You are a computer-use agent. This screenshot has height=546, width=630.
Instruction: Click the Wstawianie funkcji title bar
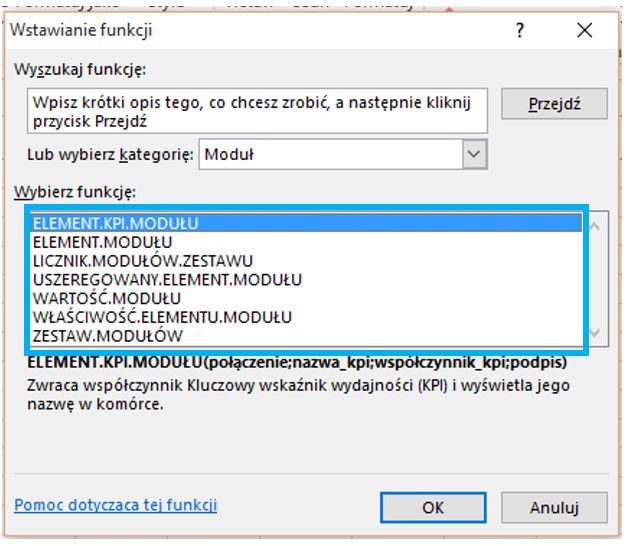coord(250,31)
